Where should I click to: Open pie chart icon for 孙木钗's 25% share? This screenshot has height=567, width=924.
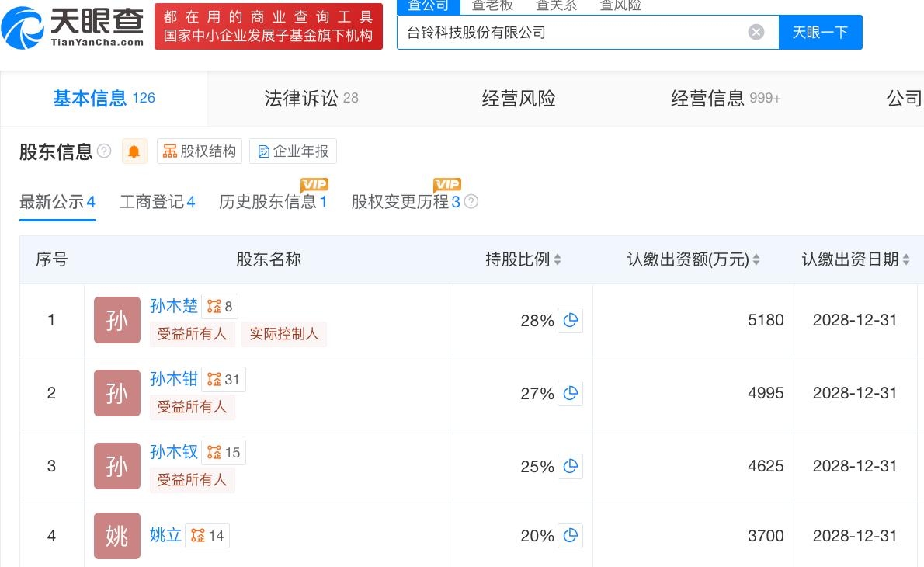click(x=571, y=466)
